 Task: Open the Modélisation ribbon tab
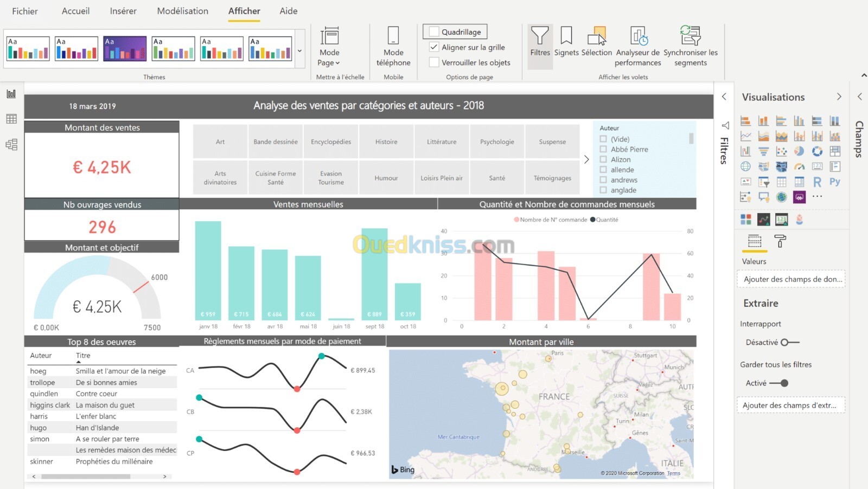(x=183, y=11)
